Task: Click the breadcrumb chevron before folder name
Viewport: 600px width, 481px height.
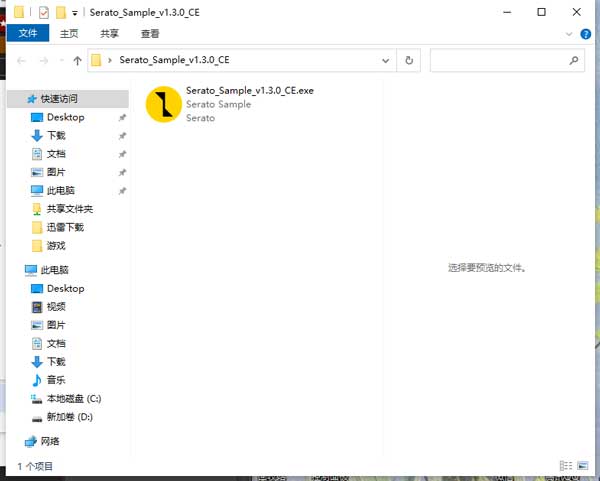Action: tap(110, 60)
